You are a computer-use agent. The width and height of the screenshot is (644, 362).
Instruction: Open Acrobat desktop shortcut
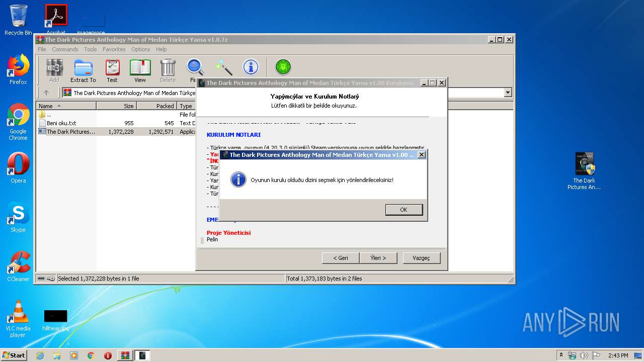[56, 20]
